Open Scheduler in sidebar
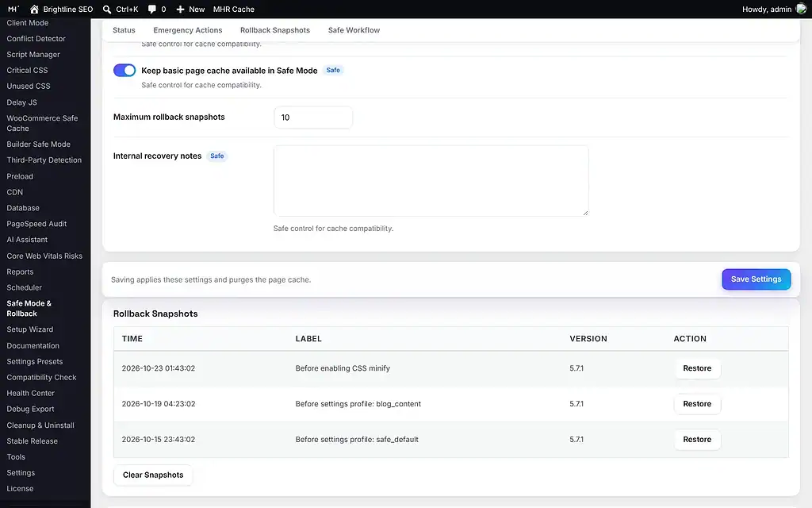This screenshot has width=812, height=508. (x=25, y=287)
